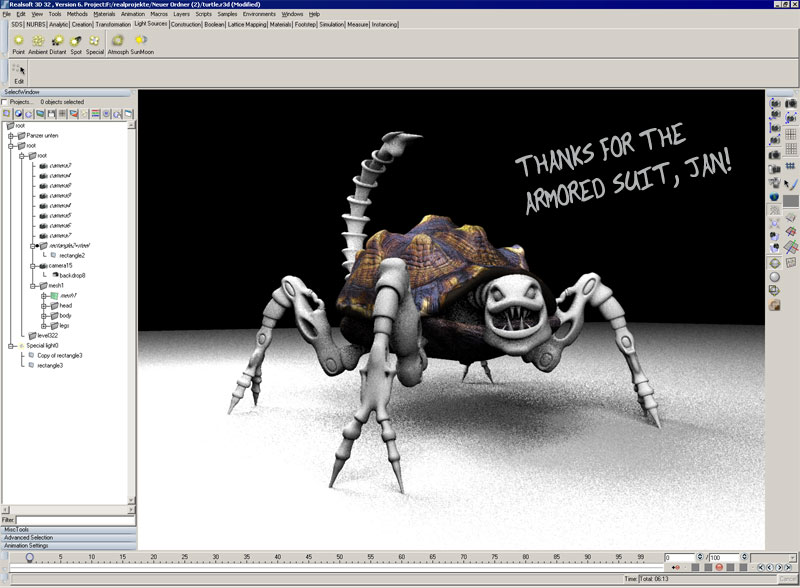
Task: Toggle the Projects checkbox in SelectWindow
Action: (6, 102)
